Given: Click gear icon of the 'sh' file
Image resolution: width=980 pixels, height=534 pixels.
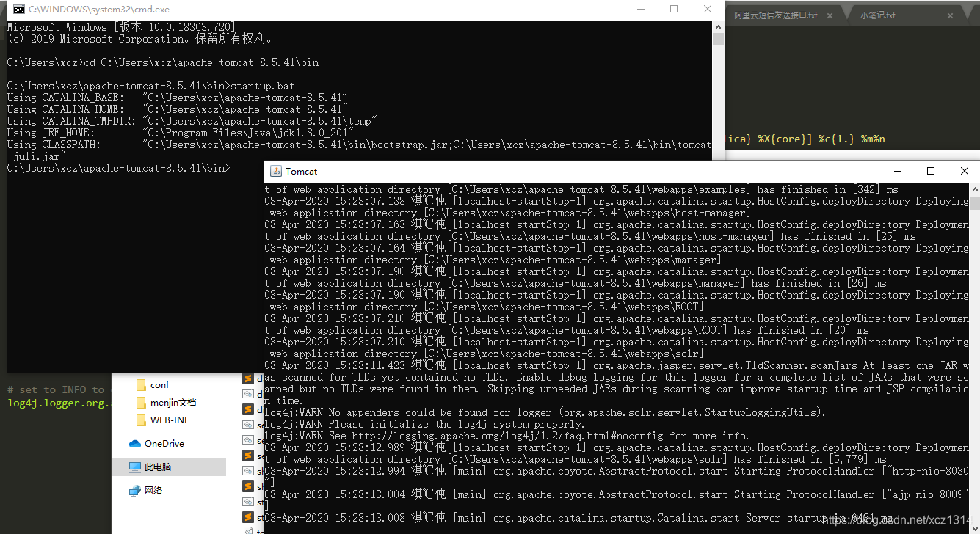Looking at the screenshot, I should 249,471.
